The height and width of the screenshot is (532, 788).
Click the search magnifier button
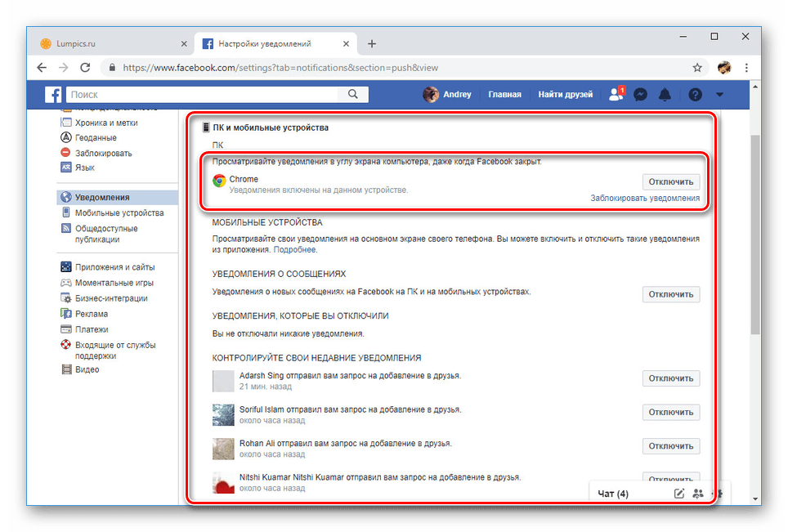pyautogui.click(x=353, y=95)
